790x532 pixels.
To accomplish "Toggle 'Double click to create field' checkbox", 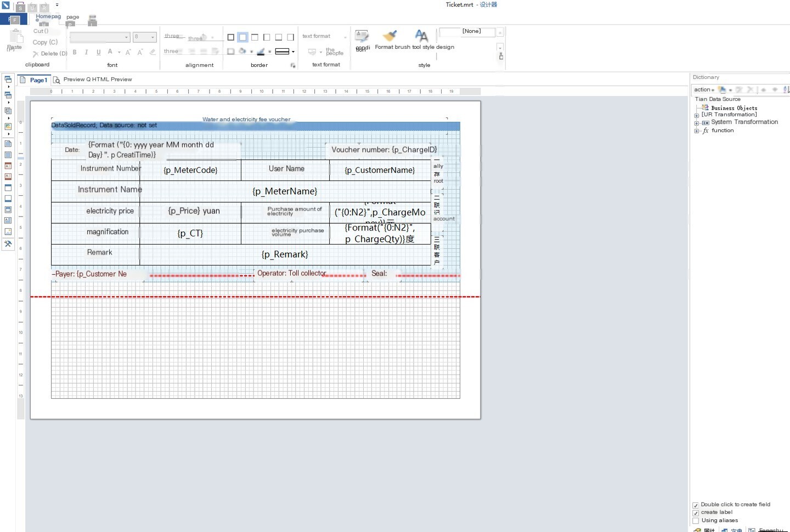I will pos(696,505).
